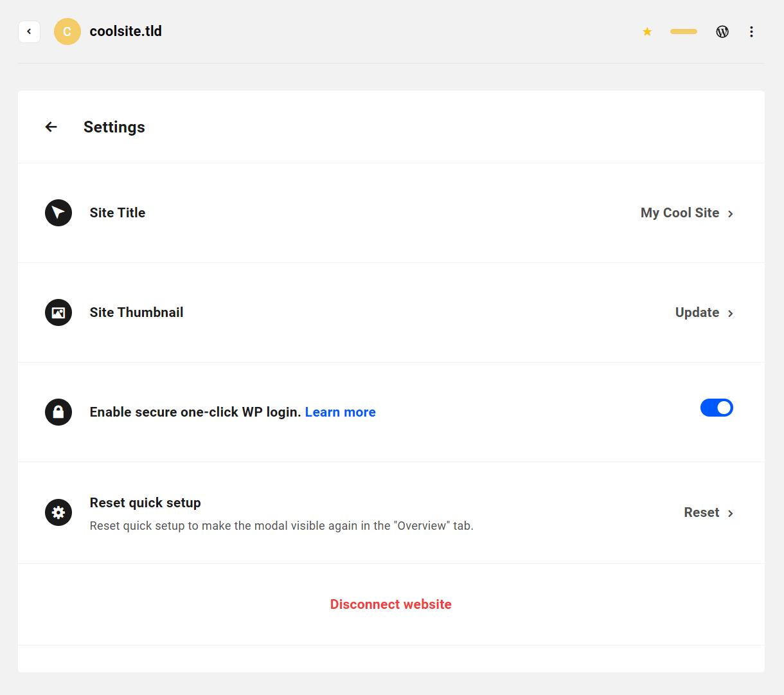Click the yellow favorite star icon
Screen dimensions: 784x695
coord(647,32)
